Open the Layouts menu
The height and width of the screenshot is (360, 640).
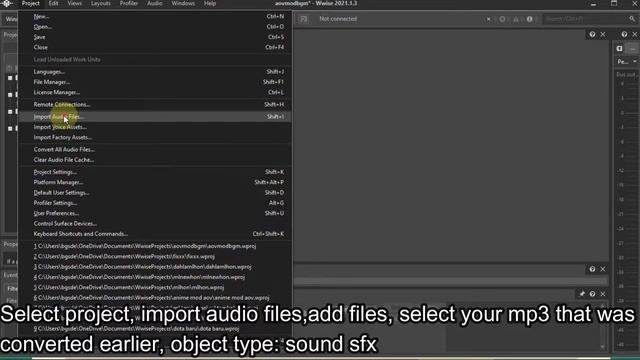[x=101, y=4]
